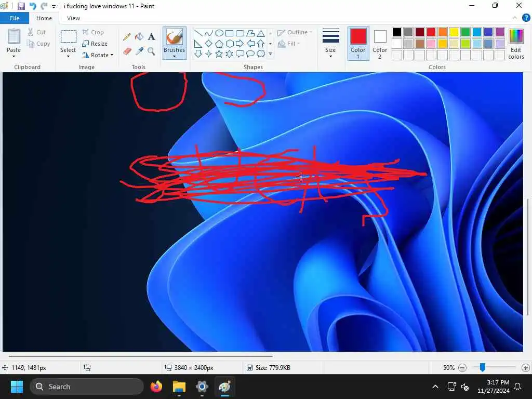Activate the Color picker eyedropper
532x399 pixels.
click(139, 51)
